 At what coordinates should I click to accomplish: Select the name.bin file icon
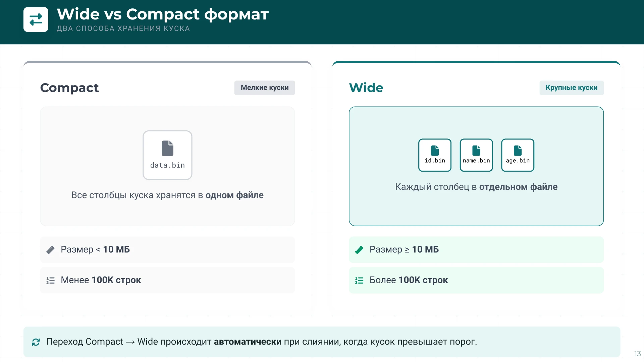coord(476,155)
